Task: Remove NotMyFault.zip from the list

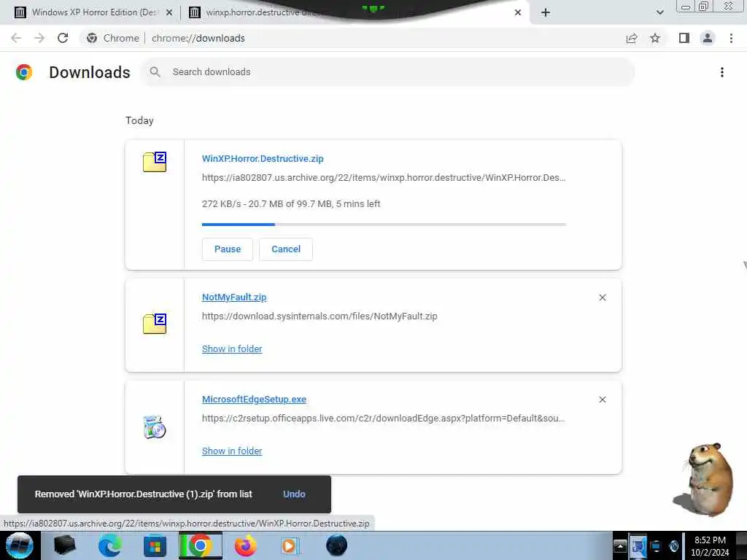Action: [x=603, y=297]
